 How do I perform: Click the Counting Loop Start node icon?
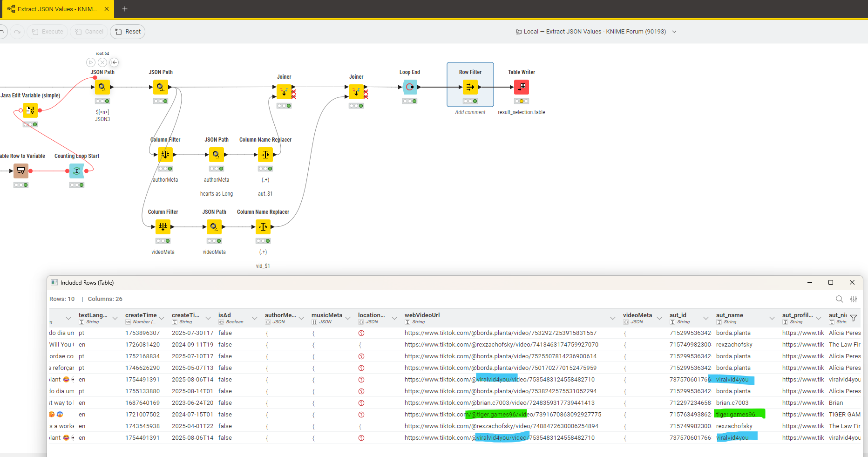pos(77,171)
